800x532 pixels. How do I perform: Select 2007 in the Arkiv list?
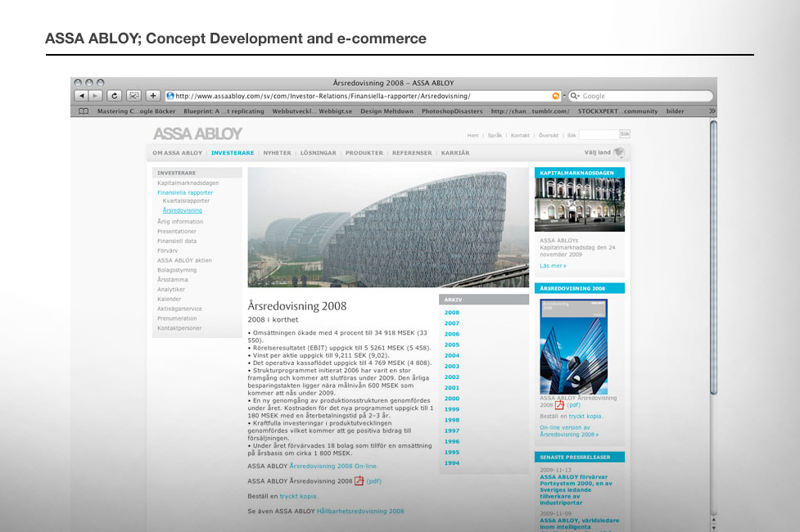(451, 323)
